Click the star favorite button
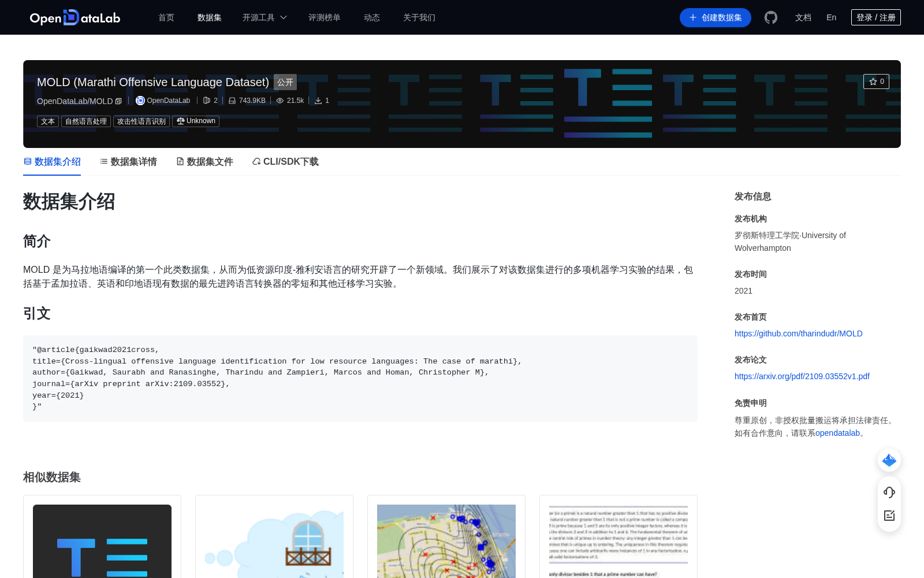The image size is (924, 578). [876, 81]
